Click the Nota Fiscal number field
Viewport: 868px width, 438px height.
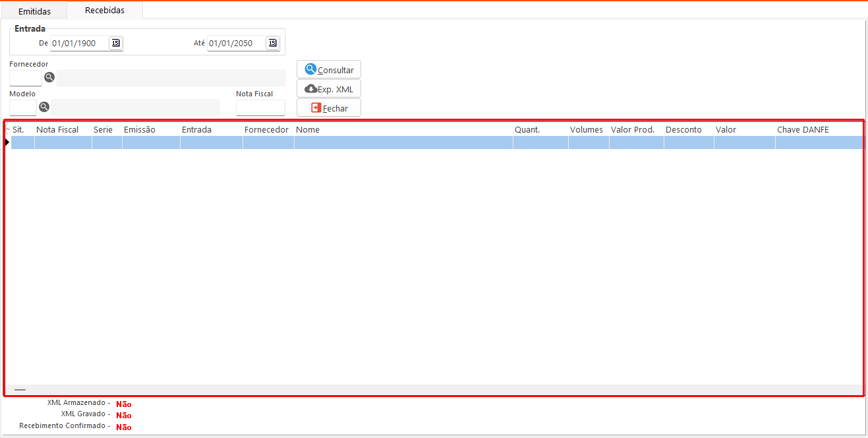coord(260,108)
